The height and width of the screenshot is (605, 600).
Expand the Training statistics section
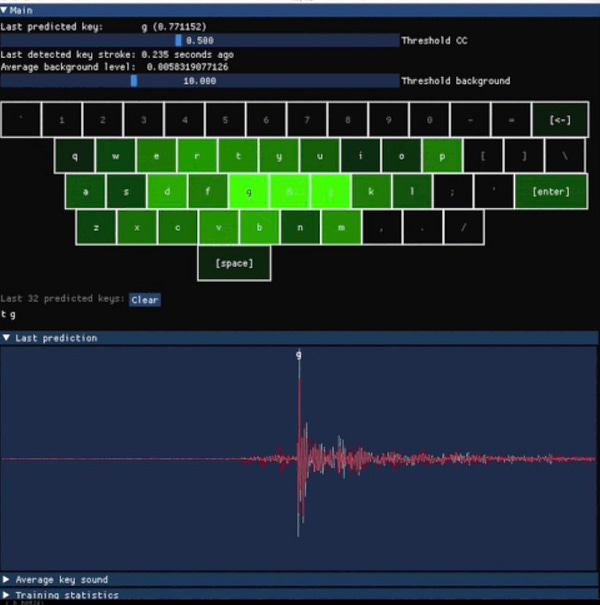coord(300,595)
